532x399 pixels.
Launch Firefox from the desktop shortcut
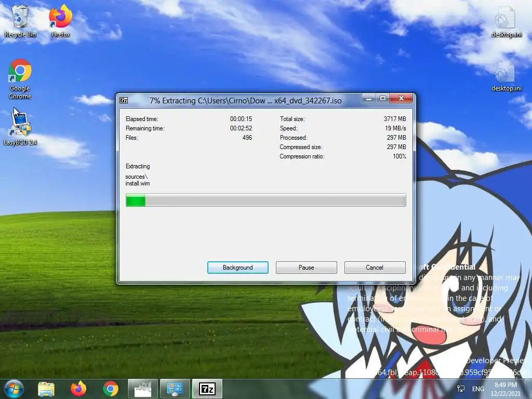(x=60, y=21)
